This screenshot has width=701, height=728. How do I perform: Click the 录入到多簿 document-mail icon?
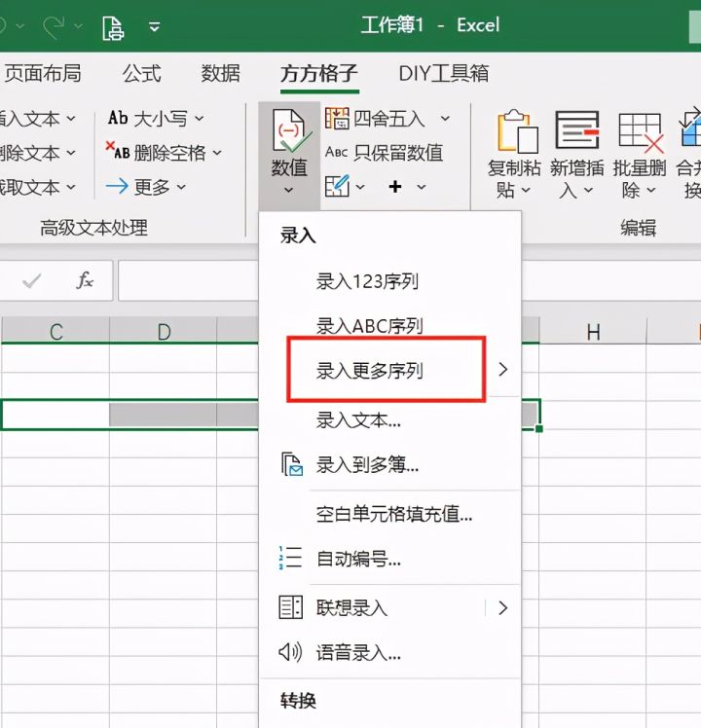(292, 464)
